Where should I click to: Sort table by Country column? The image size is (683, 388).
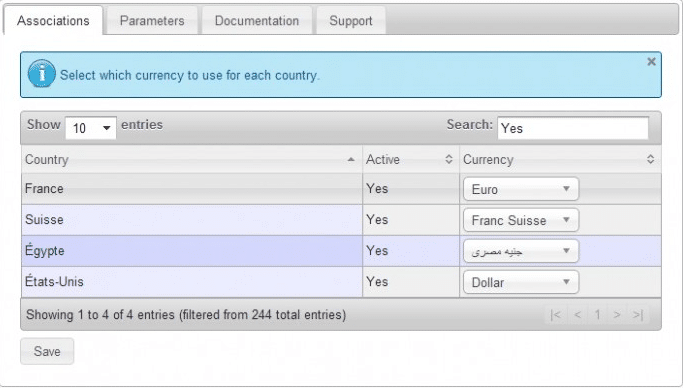[192, 159]
